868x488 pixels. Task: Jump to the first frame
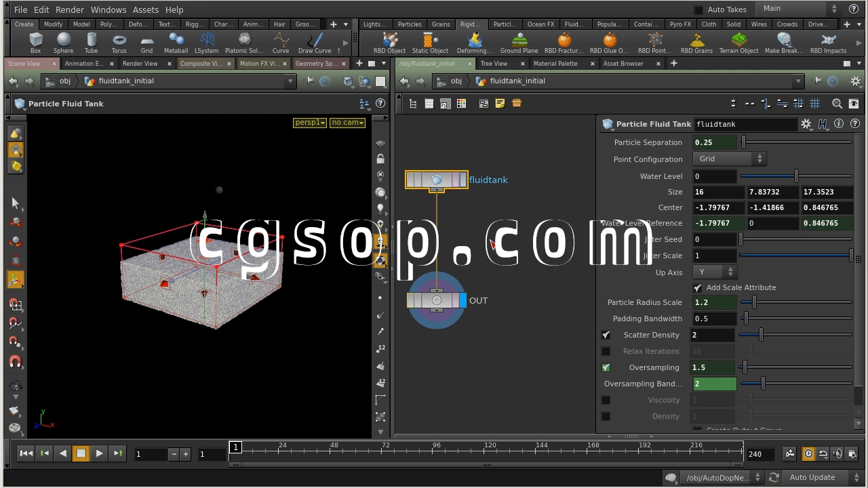coord(26,453)
